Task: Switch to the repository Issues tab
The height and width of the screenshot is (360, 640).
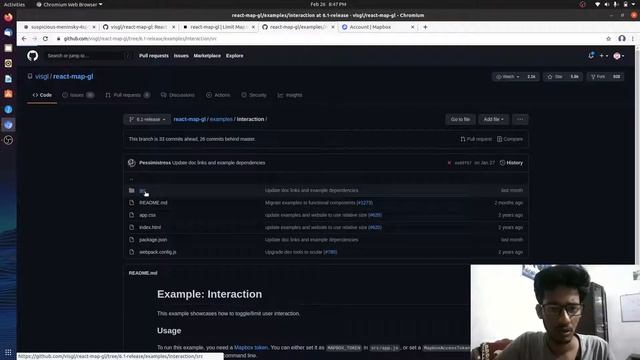Action: (x=78, y=95)
